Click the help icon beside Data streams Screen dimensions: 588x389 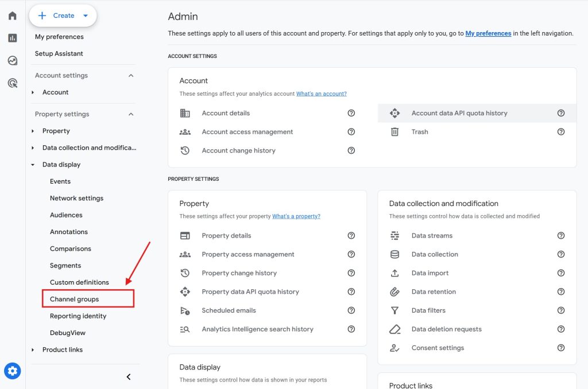(x=560, y=236)
